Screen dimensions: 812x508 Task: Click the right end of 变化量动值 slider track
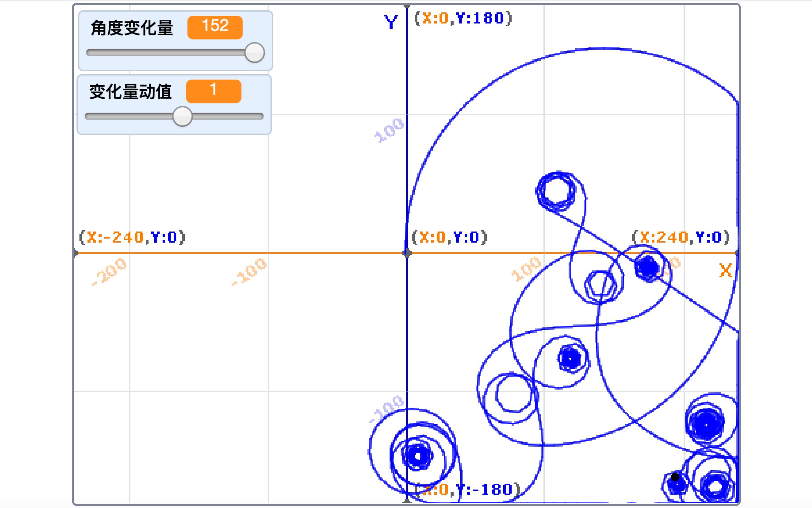pyautogui.click(x=260, y=116)
